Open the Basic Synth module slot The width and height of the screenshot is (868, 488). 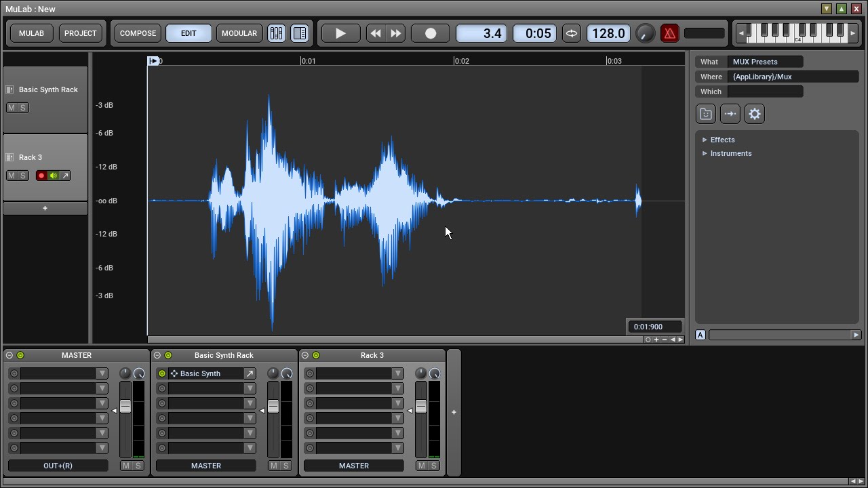coord(205,373)
